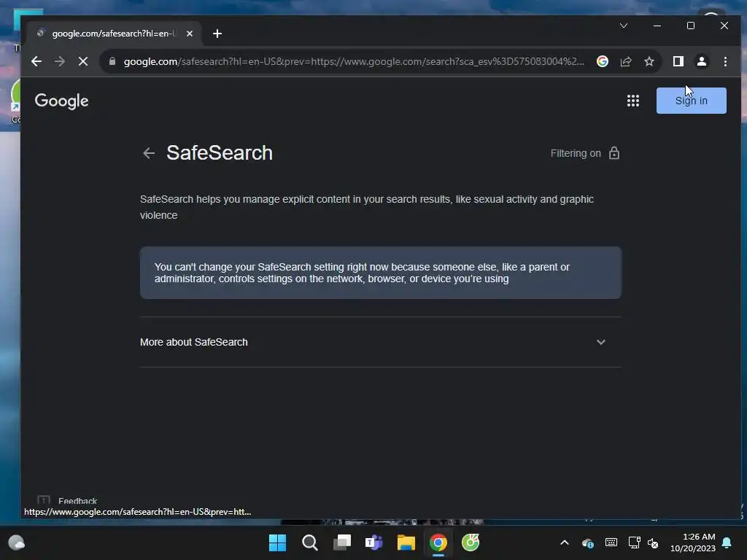Image resolution: width=747 pixels, height=560 pixels.
Task: Open Task View on taskbar
Action: point(341,542)
